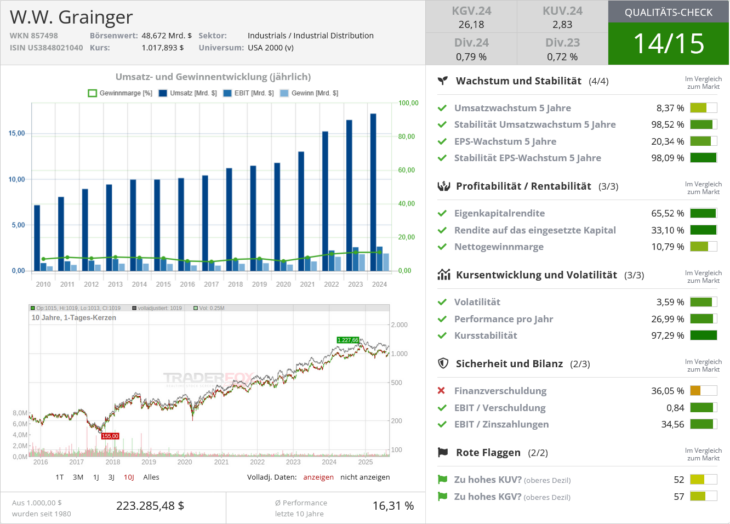Toggle Gewinnmarge [%] series in chart legend
Image resolution: width=730 pixels, height=524 pixels.
click(120, 93)
